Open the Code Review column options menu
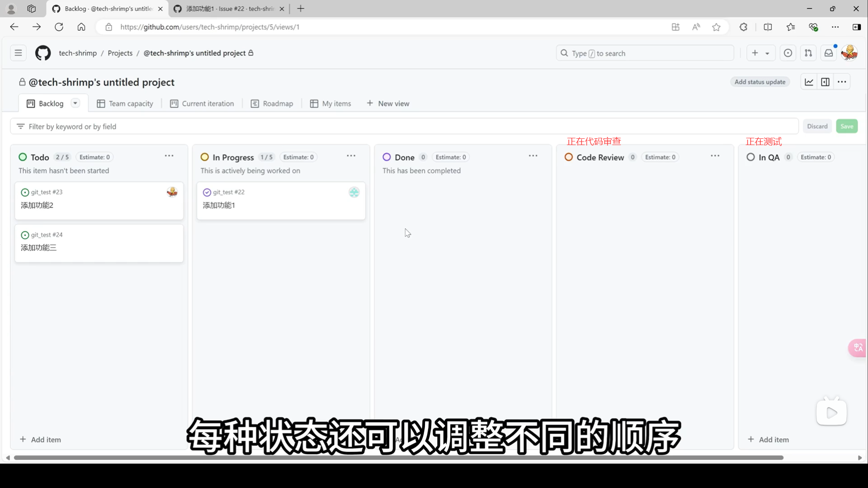Image resolution: width=868 pixels, height=488 pixels. pos(715,156)
